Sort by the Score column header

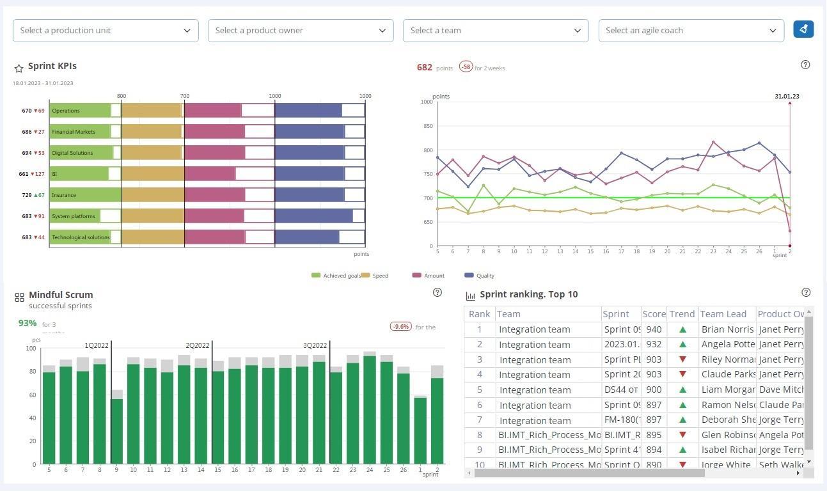tap(654, 314)
